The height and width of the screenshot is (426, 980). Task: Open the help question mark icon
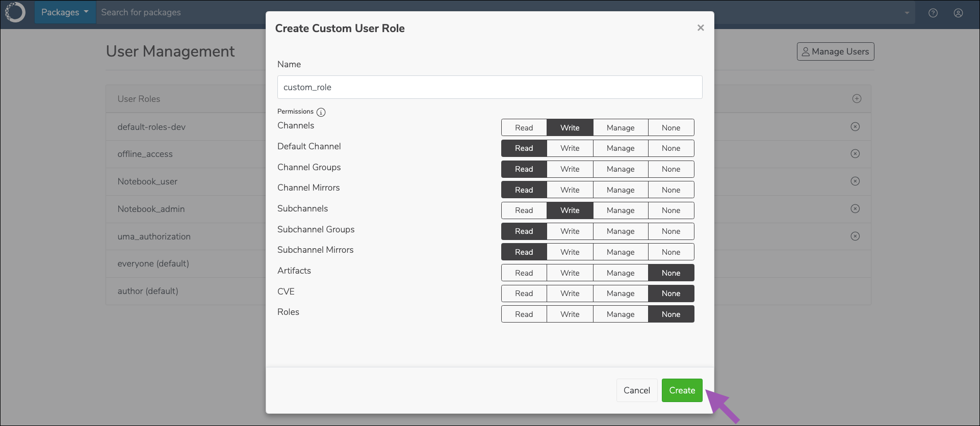(933, 13)
